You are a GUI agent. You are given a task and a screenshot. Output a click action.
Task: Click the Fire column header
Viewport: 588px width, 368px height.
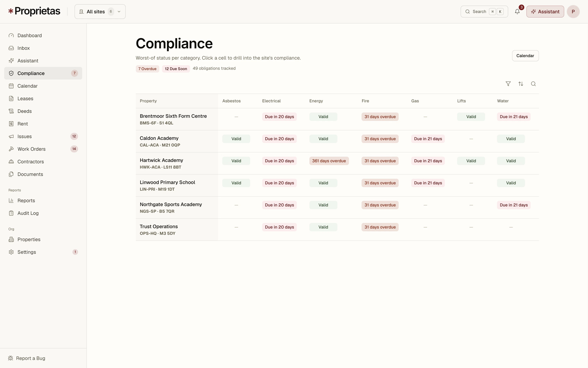[365, 101]
